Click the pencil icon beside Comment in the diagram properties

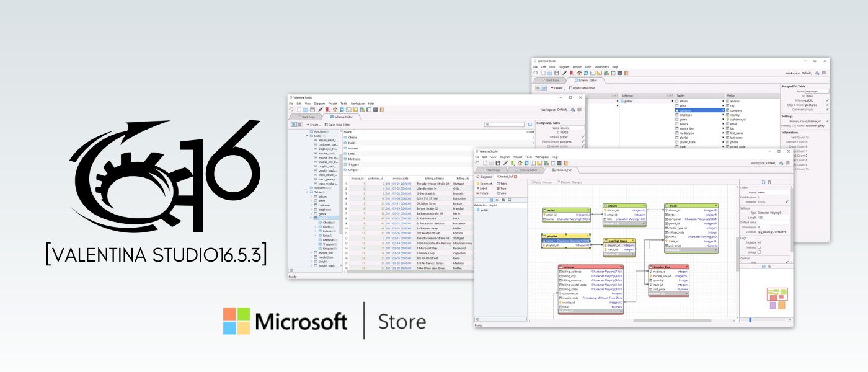pyautogui.click(x=787, y=202)
